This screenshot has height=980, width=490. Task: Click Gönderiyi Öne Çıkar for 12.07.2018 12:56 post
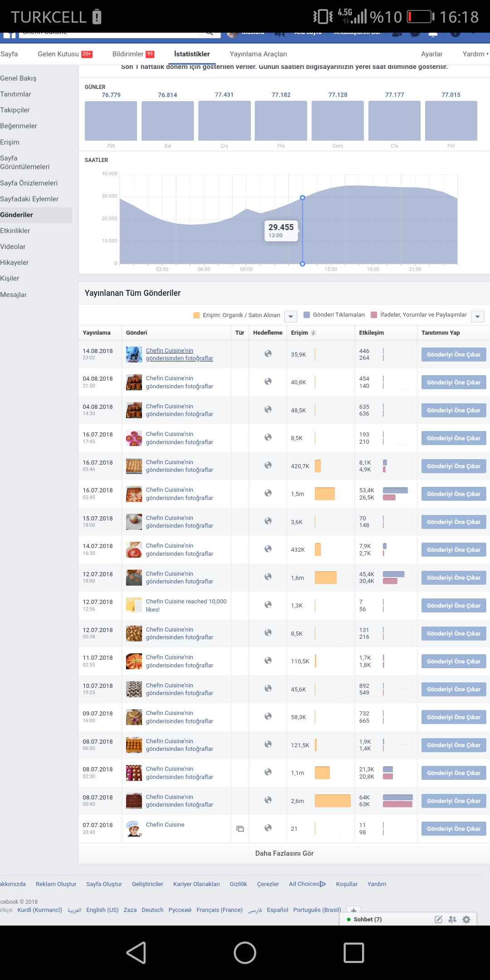pos(454,606)
